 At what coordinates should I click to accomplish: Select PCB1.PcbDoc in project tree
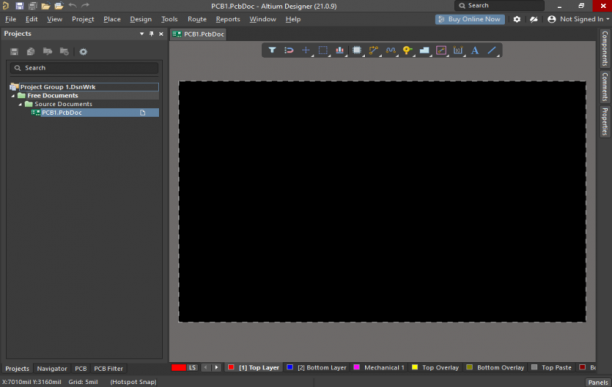point(95,113)
